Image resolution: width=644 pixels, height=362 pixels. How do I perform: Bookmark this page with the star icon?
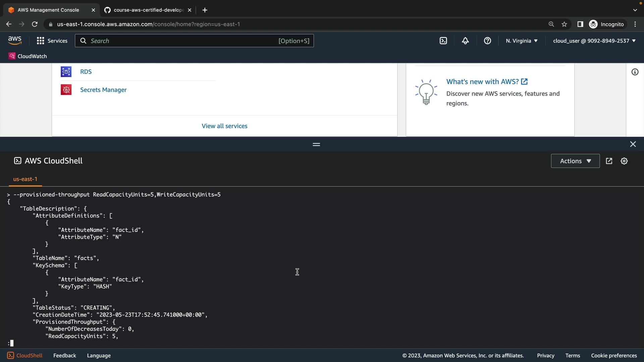click(564, 24)
